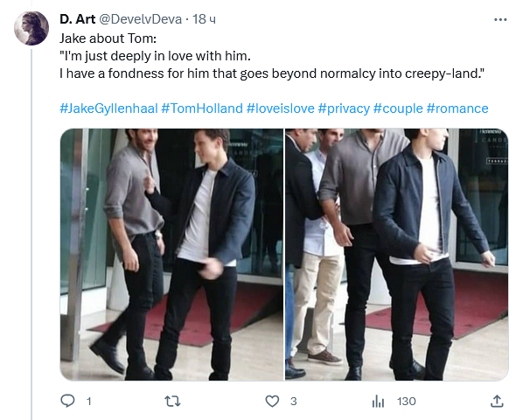
Task: Open the three-dot more options menu
Action: coord(500,19)
